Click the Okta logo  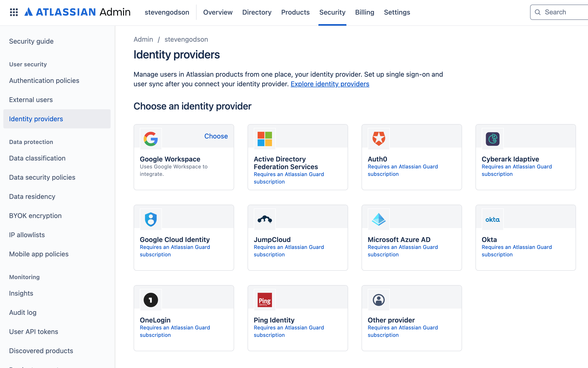(x=492, y=219)
